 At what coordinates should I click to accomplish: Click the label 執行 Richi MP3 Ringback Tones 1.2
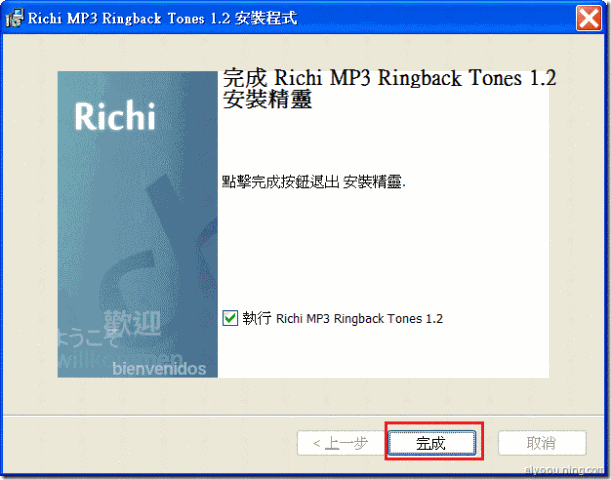343,318
